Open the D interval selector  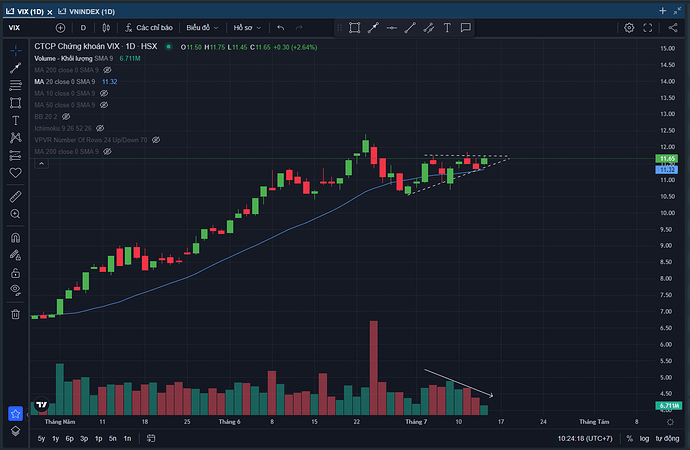tap(82, 27)
